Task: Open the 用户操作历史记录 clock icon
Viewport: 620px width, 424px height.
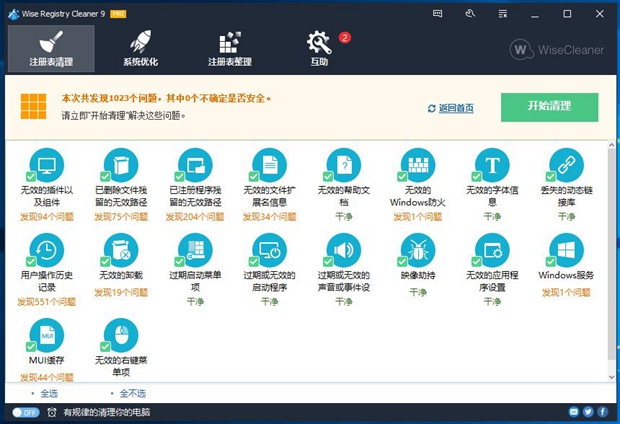Action: pos(47,250)
